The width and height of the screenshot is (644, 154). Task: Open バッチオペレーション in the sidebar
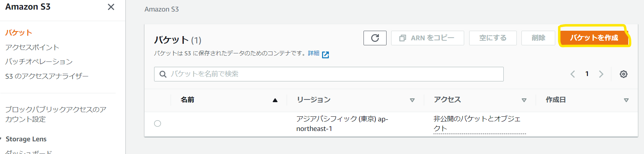click(39, 61)
